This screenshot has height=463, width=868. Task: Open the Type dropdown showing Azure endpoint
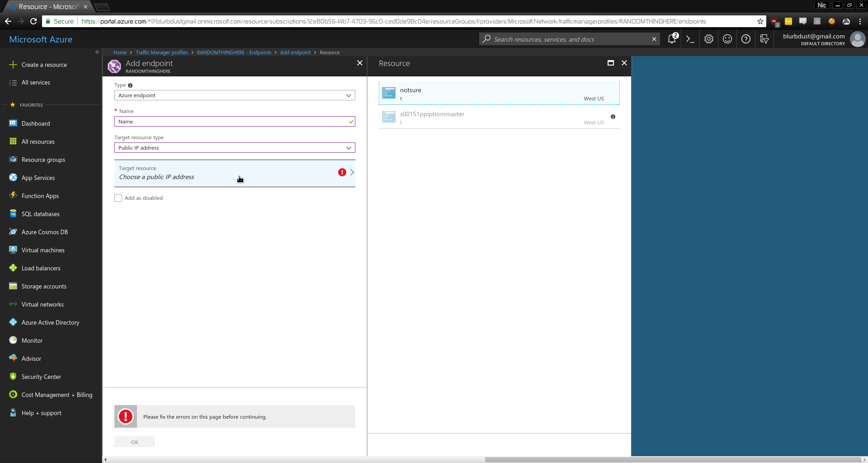(235, 95)
